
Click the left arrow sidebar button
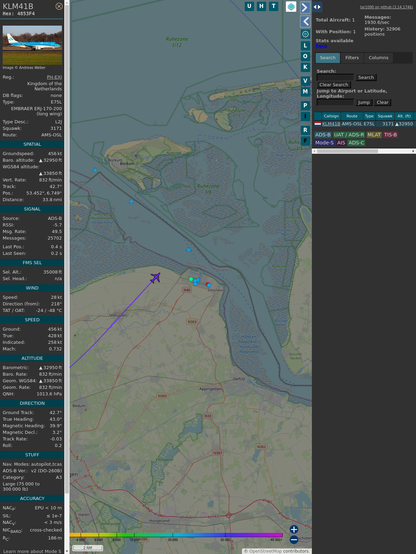point(305,21)
